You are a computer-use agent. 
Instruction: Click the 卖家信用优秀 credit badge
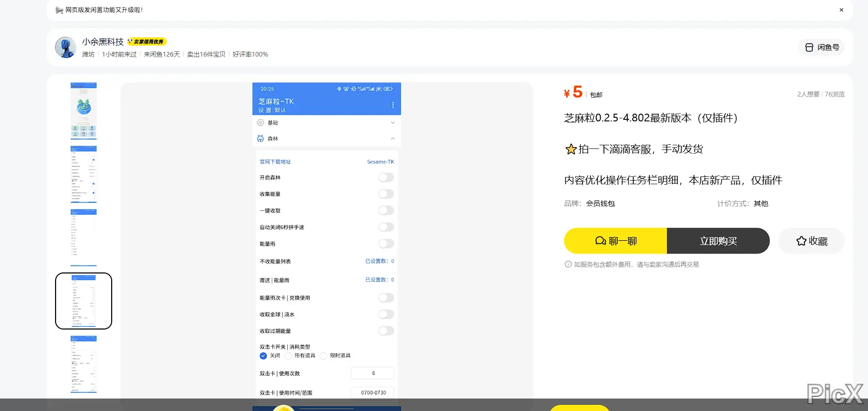click(x=147, y=42)
